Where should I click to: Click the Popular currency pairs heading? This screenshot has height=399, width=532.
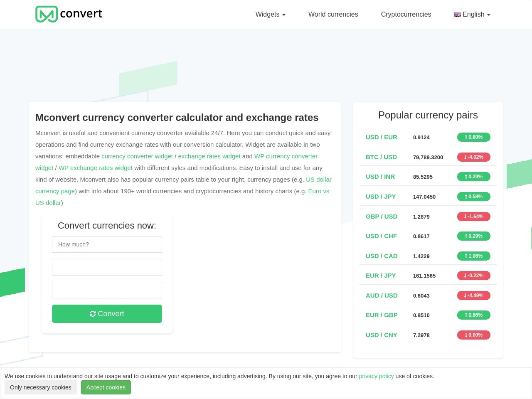tap(428, 115)
